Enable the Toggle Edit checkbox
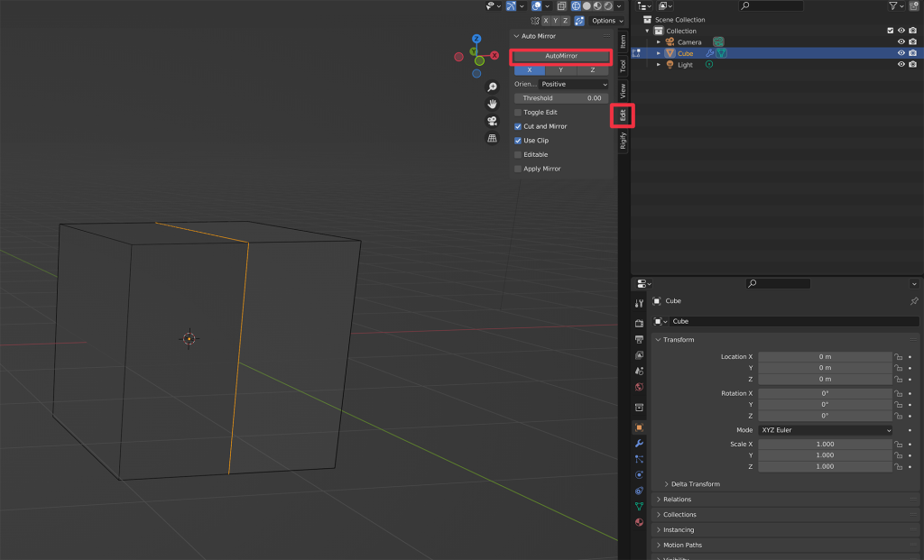The height and width of the screenshot is (560, 924). (518, 113)
